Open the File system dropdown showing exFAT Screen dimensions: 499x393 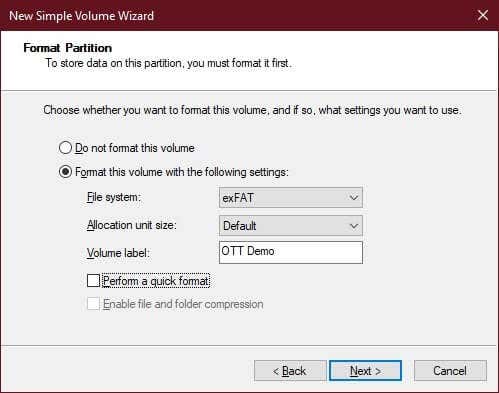pyautogui.click(x=291, y=198)
